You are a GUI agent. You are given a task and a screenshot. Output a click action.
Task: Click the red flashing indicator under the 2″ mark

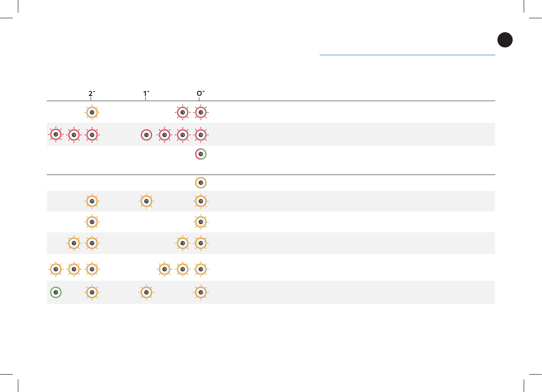pyautogui.click(x=91, y=135)
